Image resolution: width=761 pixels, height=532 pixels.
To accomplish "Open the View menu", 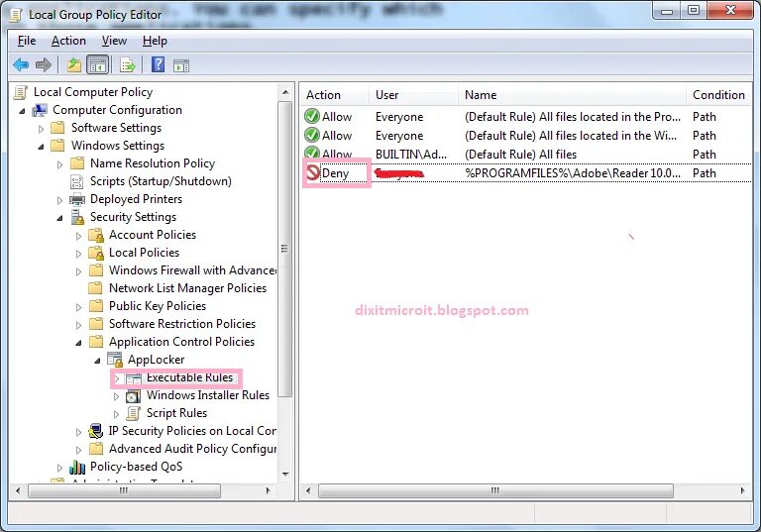I will [114, 41].
